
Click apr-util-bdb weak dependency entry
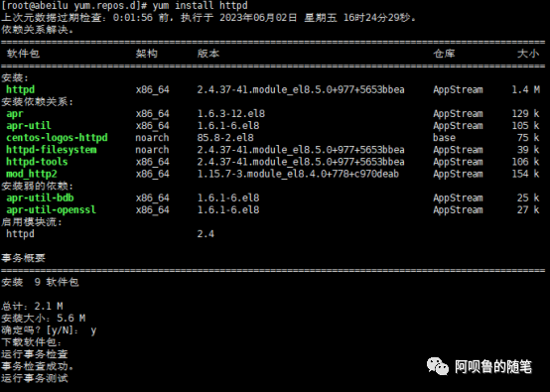coord(40,197)
